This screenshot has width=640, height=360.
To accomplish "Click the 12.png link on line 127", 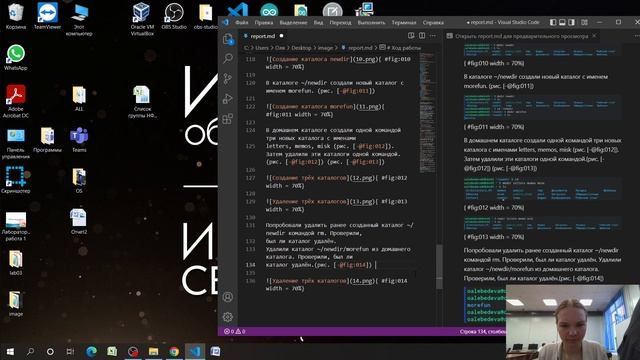I will pyautogui.click(x=362, y=178).
